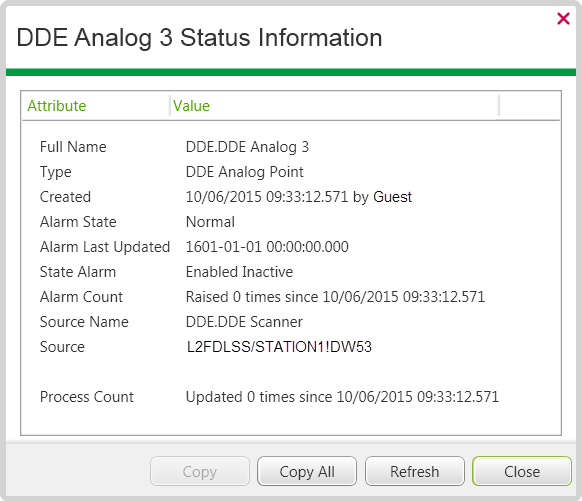Click the DDE.DDE Scanner value
Screen dimensions: 582x501
point(244,322)
